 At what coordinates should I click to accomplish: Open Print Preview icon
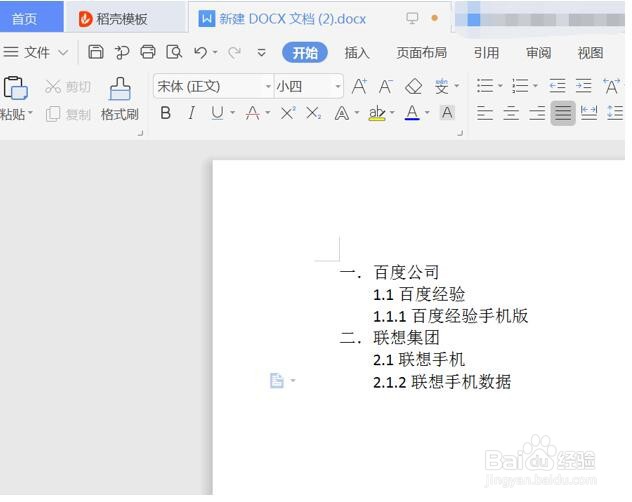(x=174, y=52)
